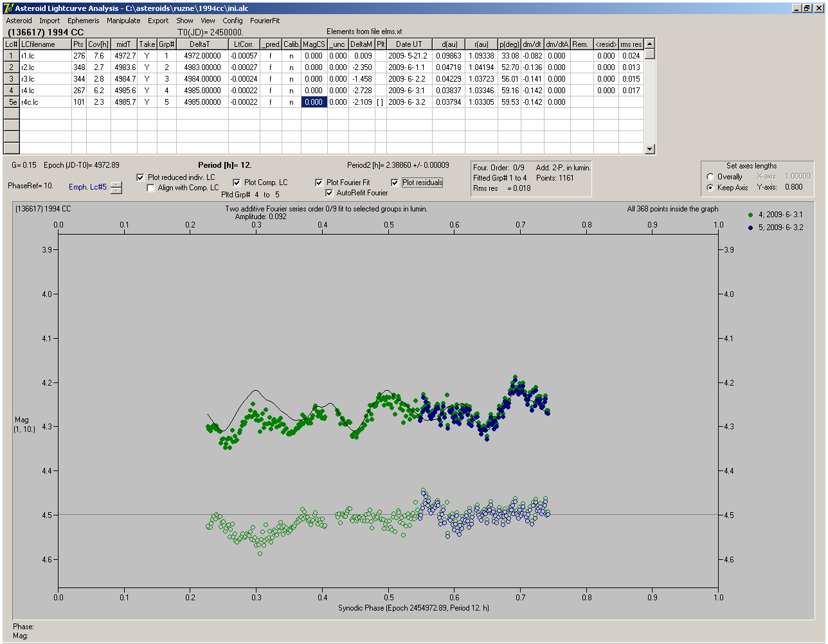Click the application icon in title bar

point(8,8)
